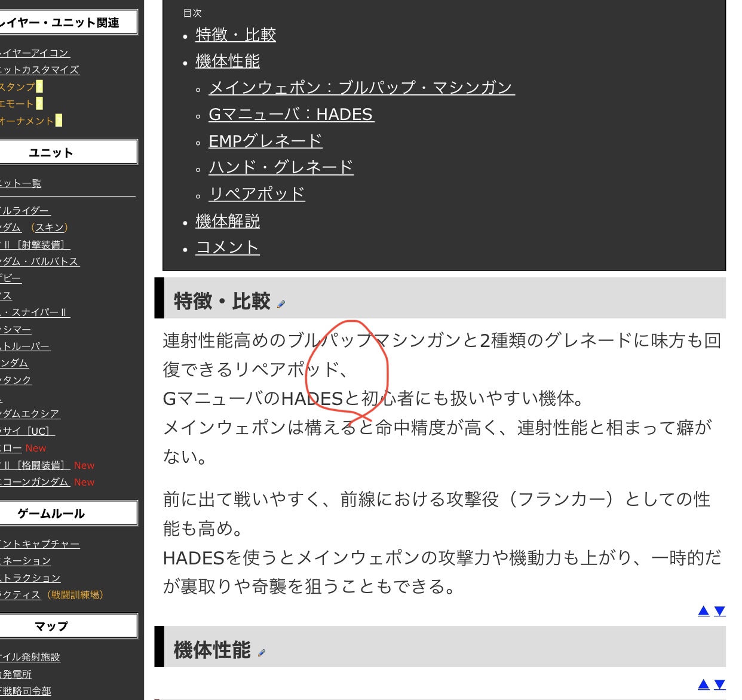Click the blue up arrow below 特徴・比較 text
The height and width of the screenshot is (700, 742).
click(704, 611)
